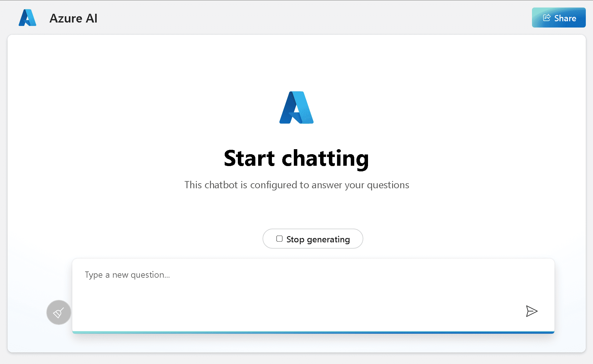Click the chatbot description text

click(x=297, y=185)
